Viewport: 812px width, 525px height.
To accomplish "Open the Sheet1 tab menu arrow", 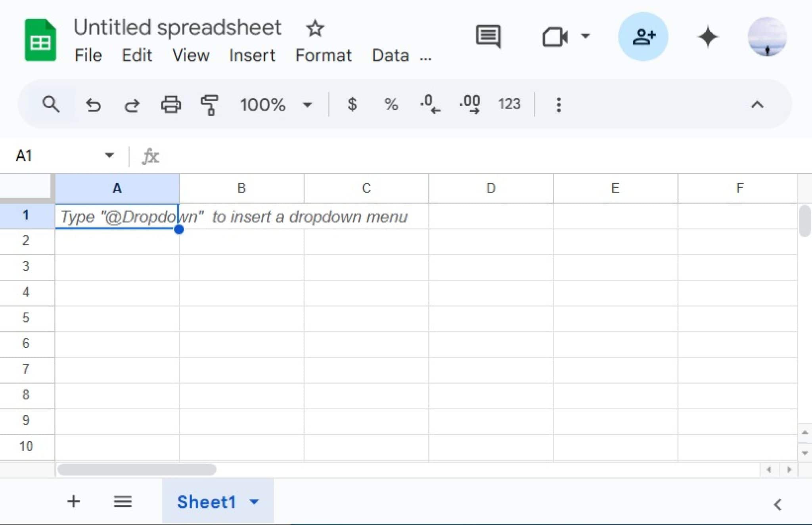I will click(x=254, y=502).
